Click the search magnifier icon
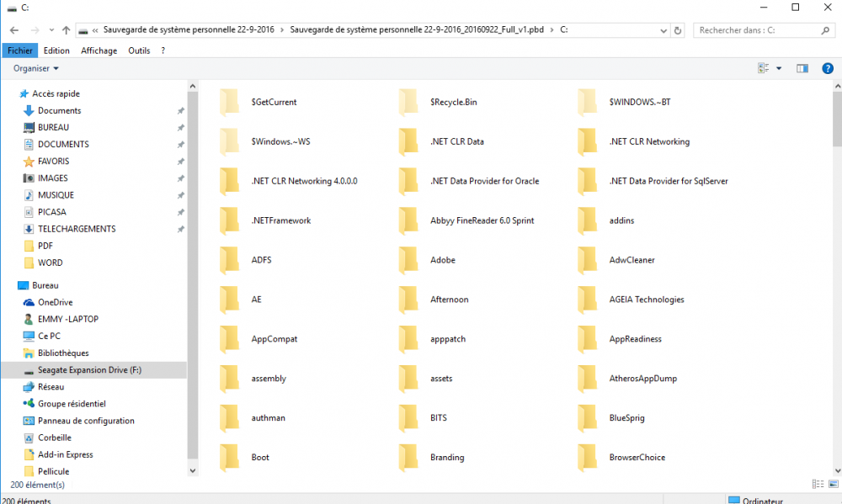The image size is (842, 504). point(825,30)
